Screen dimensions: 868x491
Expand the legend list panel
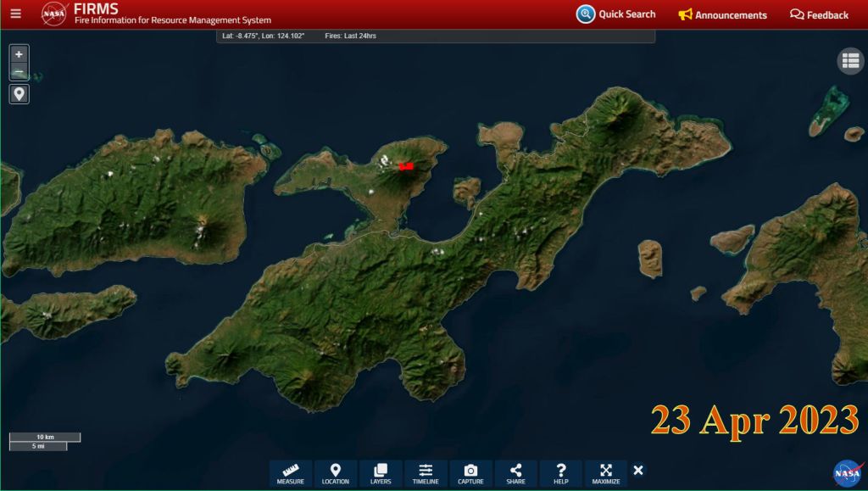(849, 61)
